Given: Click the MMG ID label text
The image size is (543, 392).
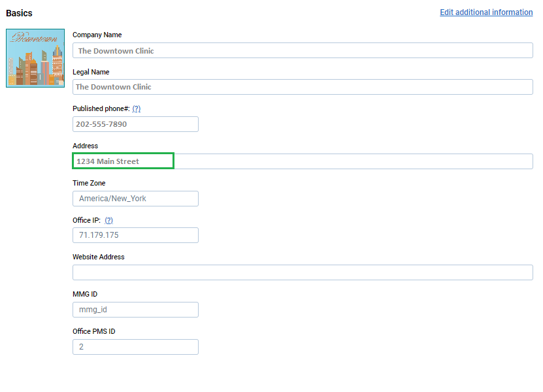Looking at the screenshot, I should (x=85, y=295).
